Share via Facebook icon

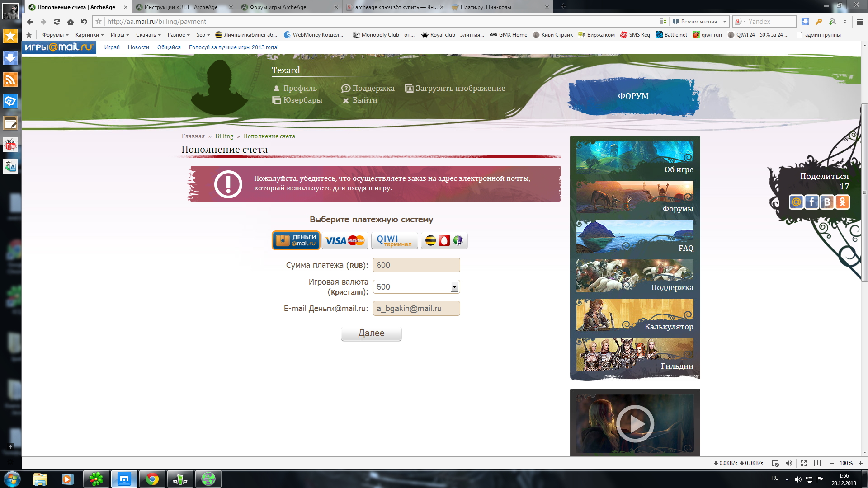(x=811, y=202)
